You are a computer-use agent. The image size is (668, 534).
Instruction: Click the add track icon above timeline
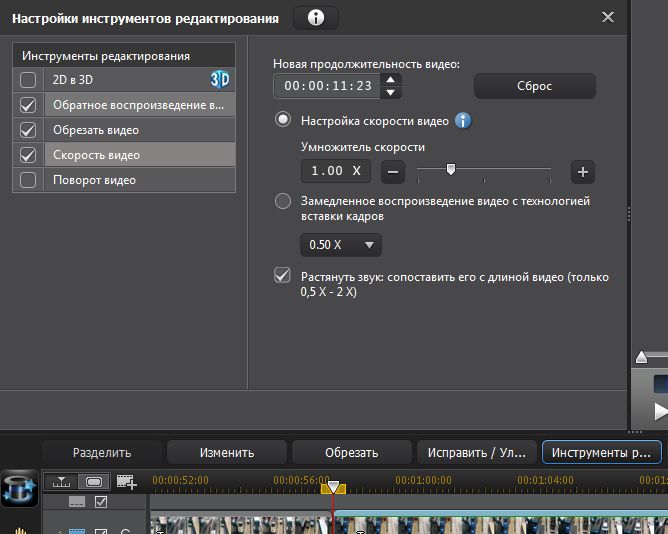tap(126, 482)
